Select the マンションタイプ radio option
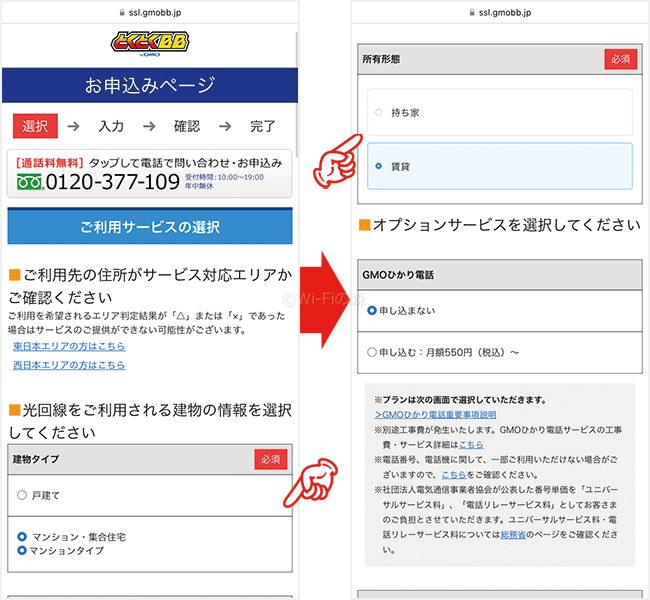 tap(22, 550)
